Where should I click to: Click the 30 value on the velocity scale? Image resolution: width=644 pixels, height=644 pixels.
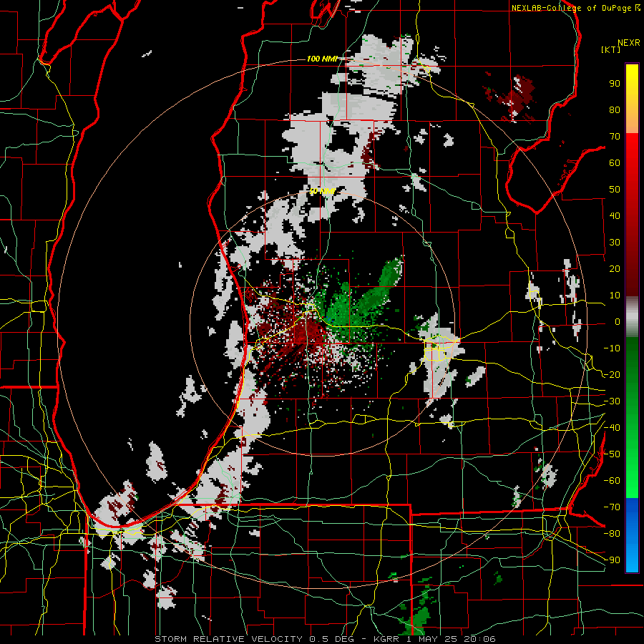tap(615, 243)
